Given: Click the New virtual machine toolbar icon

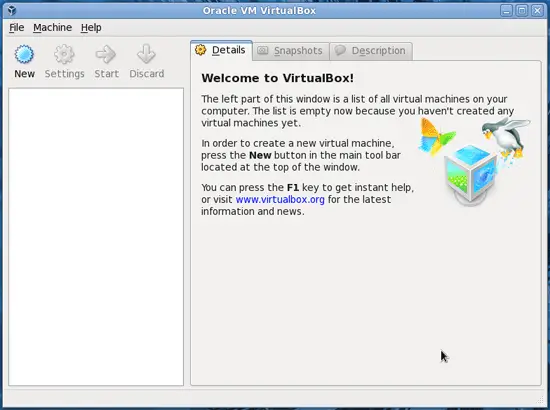Looking at the screenshot, I should pyautogui.click(x=24, y=54).
